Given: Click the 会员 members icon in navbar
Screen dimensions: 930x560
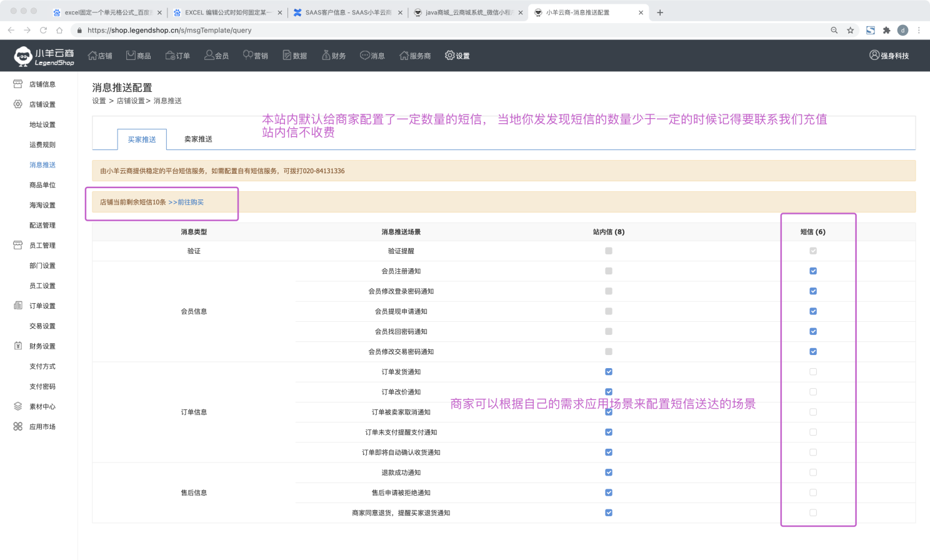Looking at the screenshot, I should [x=209, y=56].
